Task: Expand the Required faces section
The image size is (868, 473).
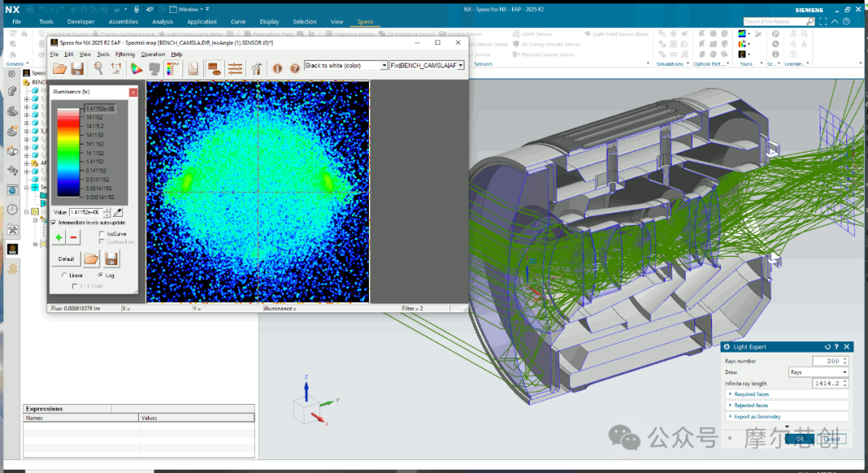Action: [786, 394]
